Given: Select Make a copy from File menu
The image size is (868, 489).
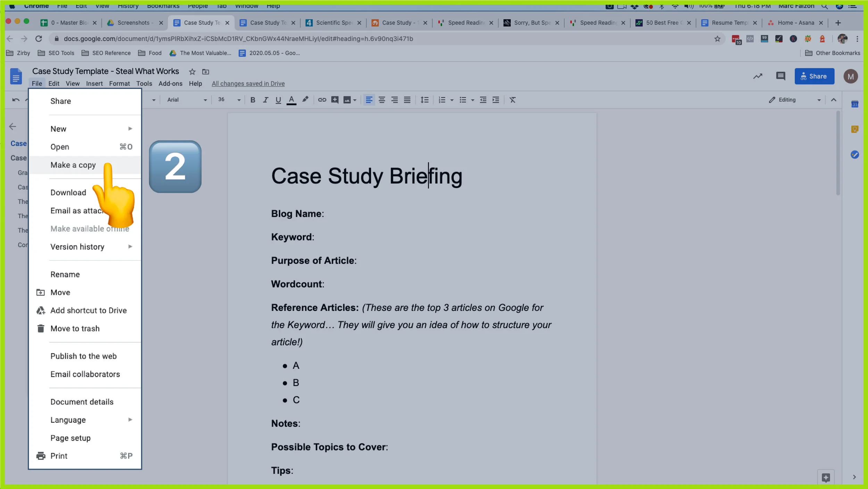Looking at the screenshot, I should [73, 165].
